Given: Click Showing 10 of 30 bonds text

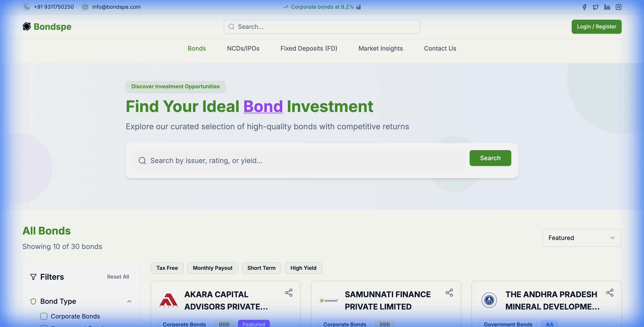Looking at the screenshot, I should (62, 246).
